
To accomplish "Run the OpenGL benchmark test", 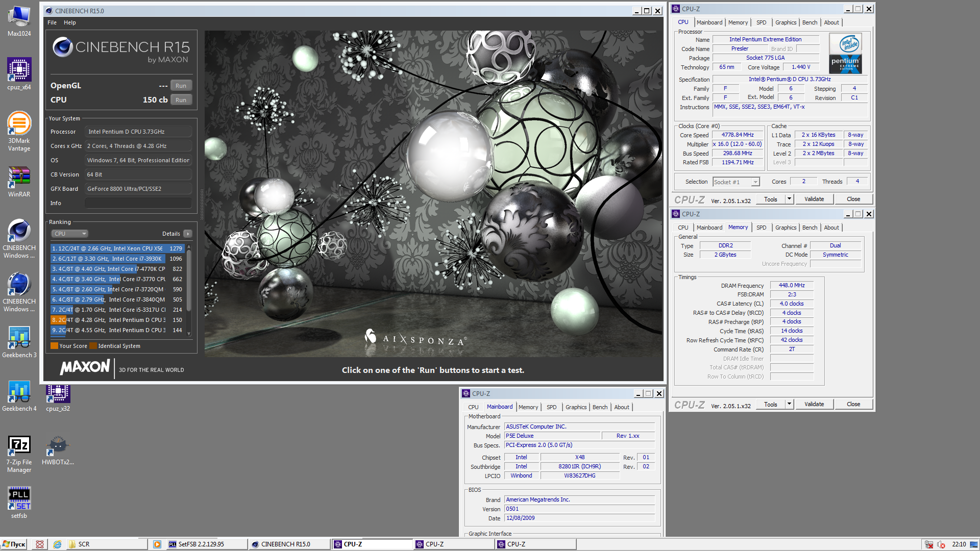I will click(181, 86).
